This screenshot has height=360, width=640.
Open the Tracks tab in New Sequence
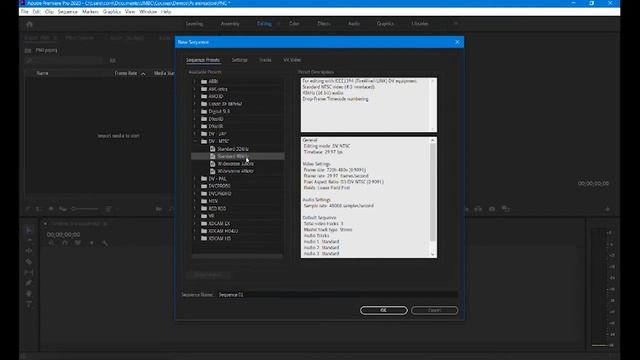(265, 60)
